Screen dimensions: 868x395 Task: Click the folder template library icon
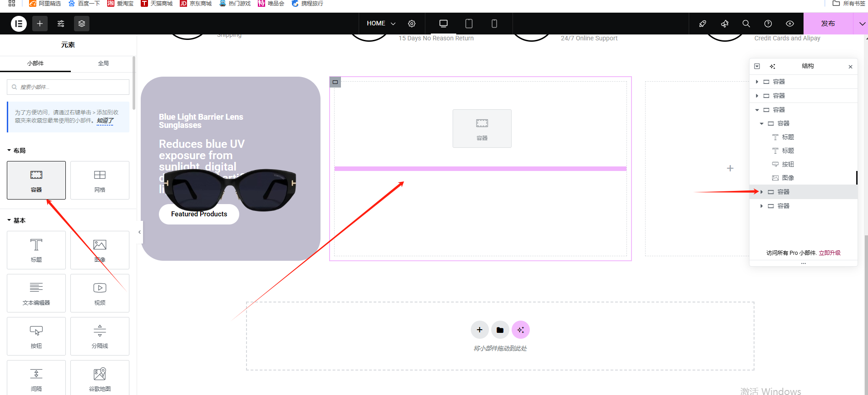(x=500, y=330)
